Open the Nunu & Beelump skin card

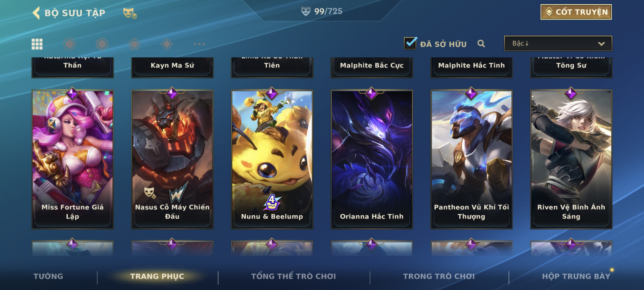click(x=272, y=159)
